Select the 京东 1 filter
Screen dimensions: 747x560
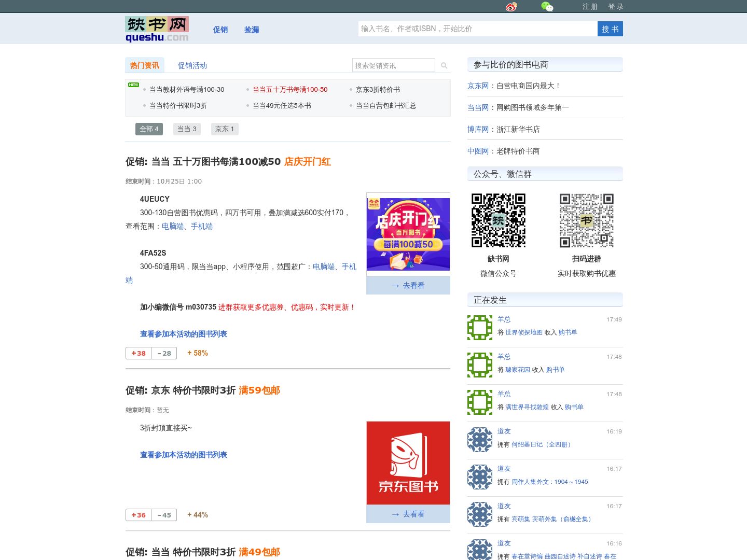(x=225, y=129)
